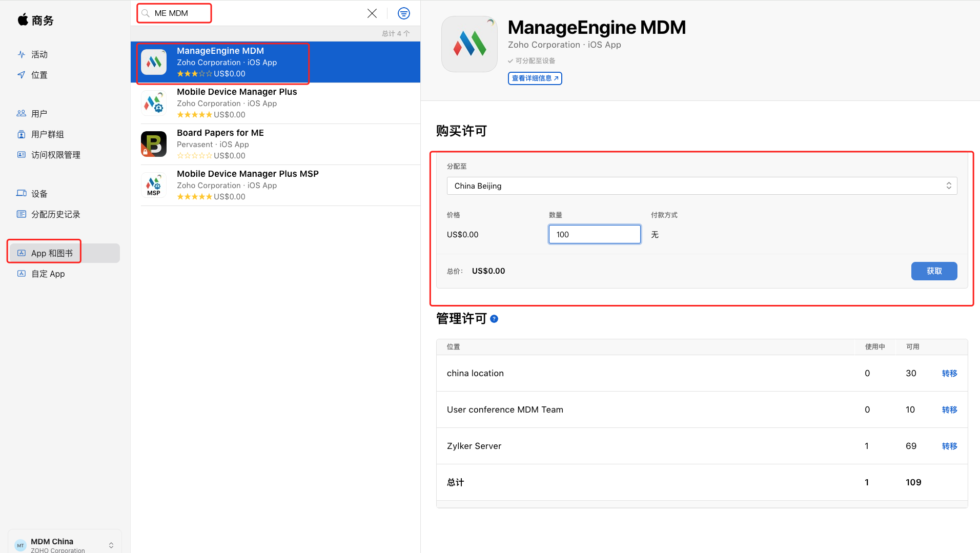Open 管理许可 help question icon
This screenshot has height=553, width=980.
tap(494, 319)
